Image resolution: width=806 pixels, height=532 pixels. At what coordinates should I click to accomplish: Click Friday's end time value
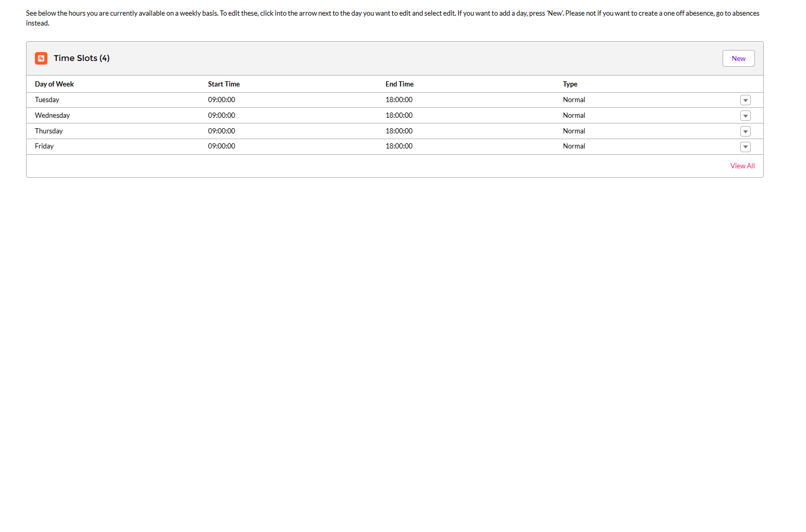click(399, 146)
